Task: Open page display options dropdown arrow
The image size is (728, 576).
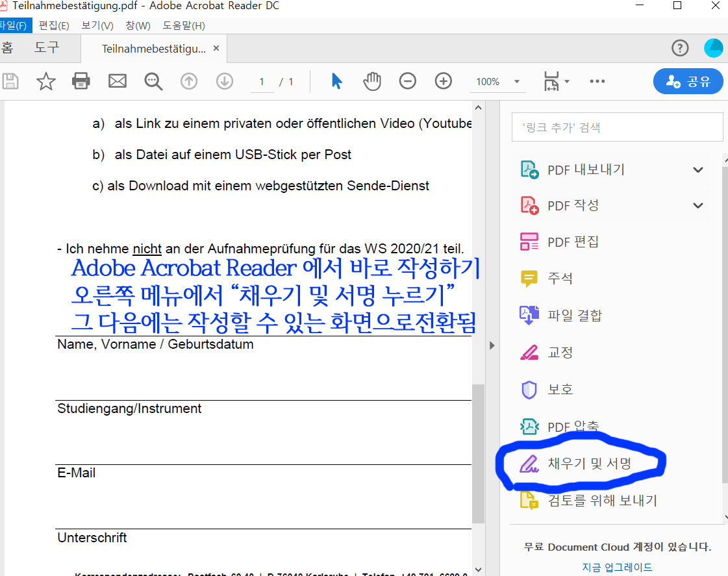Action: click(x=567, y=82)
